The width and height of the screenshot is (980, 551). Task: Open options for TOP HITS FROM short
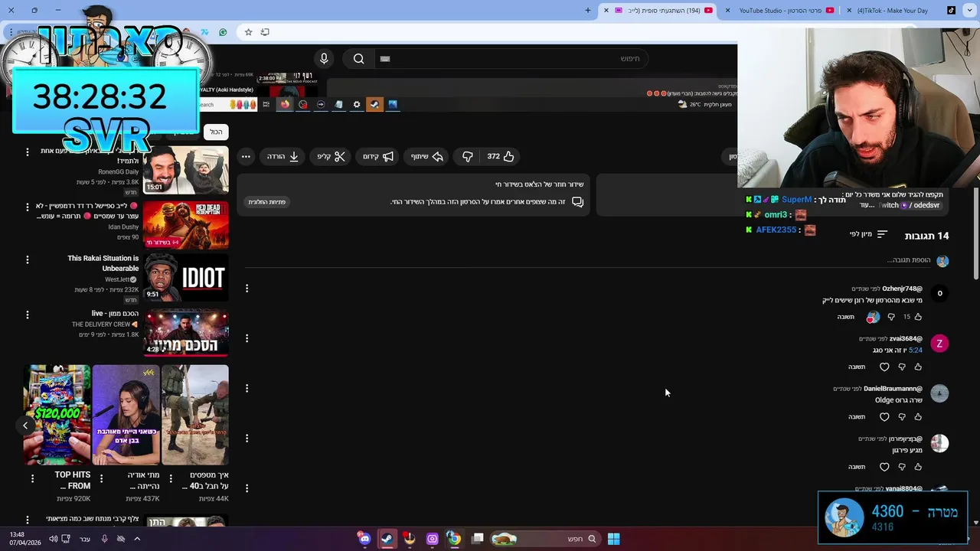pos(32,478)
